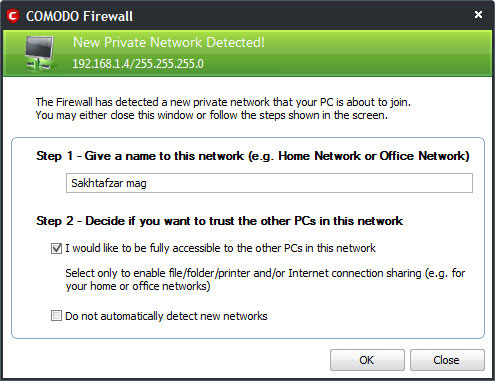Click the 192.168.1.4/255.255.255.0 address text
Screen dimensions: 495x381
[x=138, y=63]
